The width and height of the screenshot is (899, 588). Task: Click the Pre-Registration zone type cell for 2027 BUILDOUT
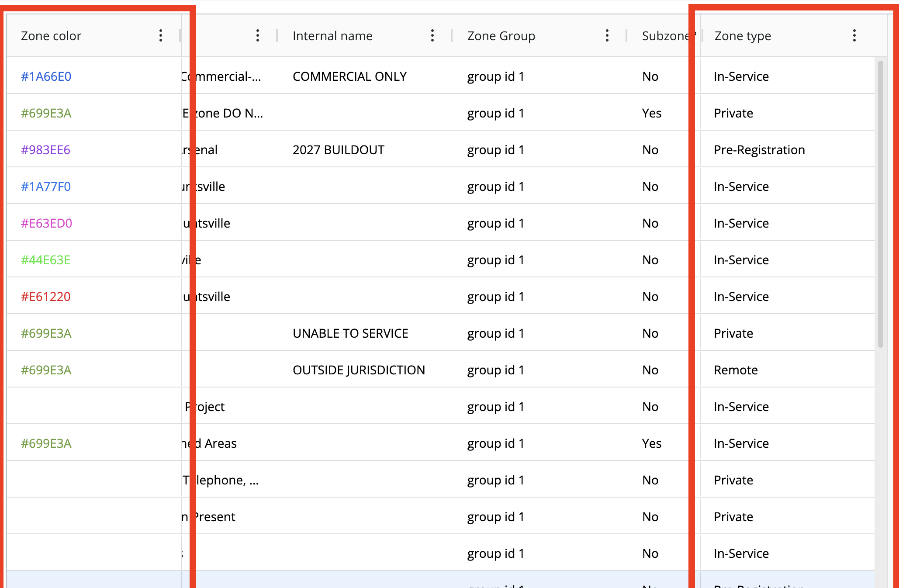(x=759, y=149)
